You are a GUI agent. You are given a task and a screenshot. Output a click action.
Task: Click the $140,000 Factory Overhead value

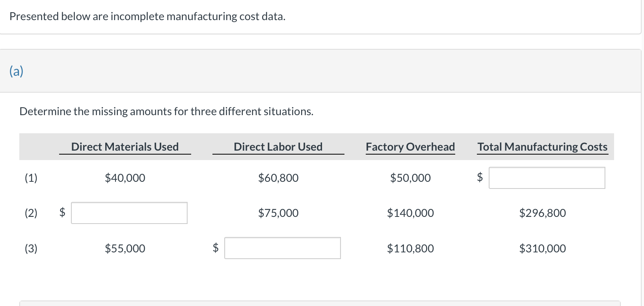(x=410, y=213)
